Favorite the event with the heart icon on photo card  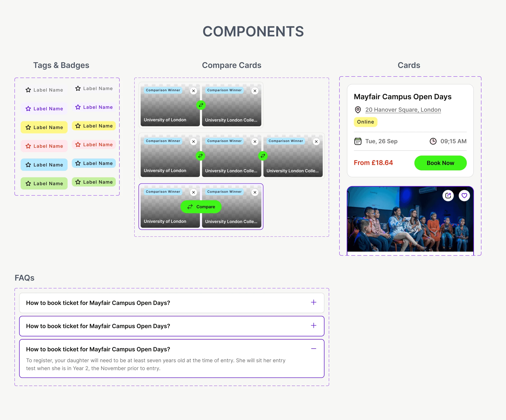coord(464,196)
